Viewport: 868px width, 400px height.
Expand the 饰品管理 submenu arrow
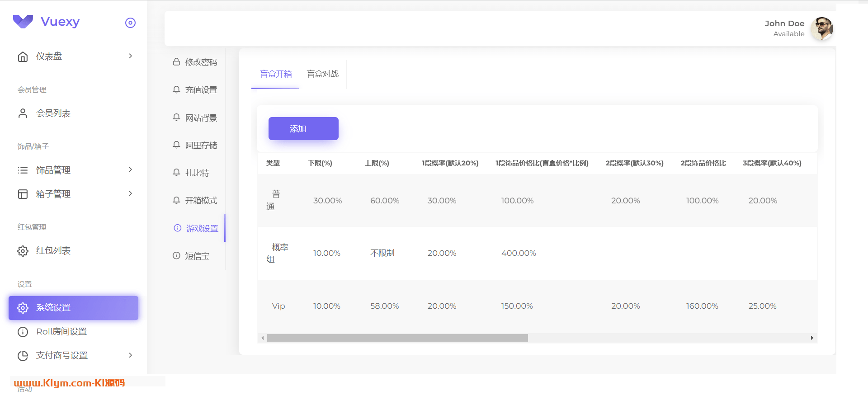point(130,169)
